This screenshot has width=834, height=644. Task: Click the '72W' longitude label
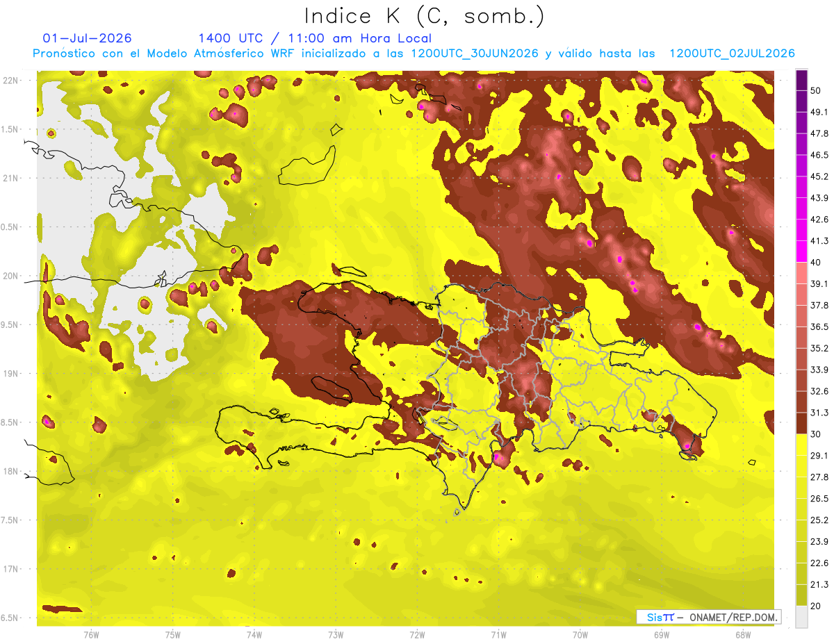click(x=417, y=636)
